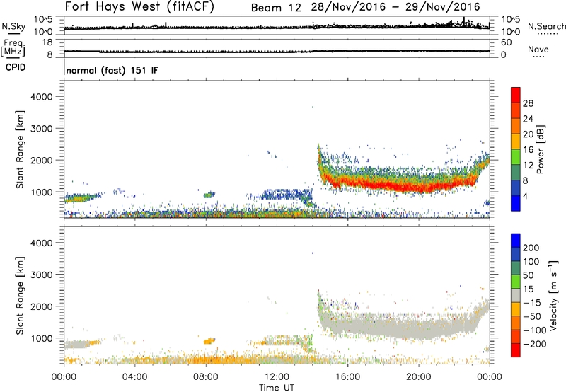Click the red bottom of the velocity colorbar
The image size is (566, 392).
pyautogui.click(x=516, y=350)
